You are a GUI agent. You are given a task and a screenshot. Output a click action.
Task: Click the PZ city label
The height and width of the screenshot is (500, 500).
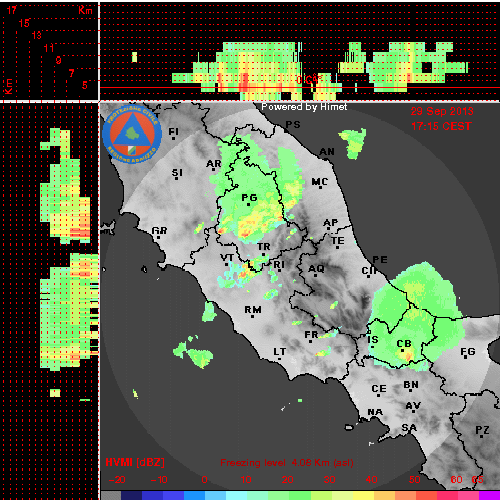[x=482, y=430]
